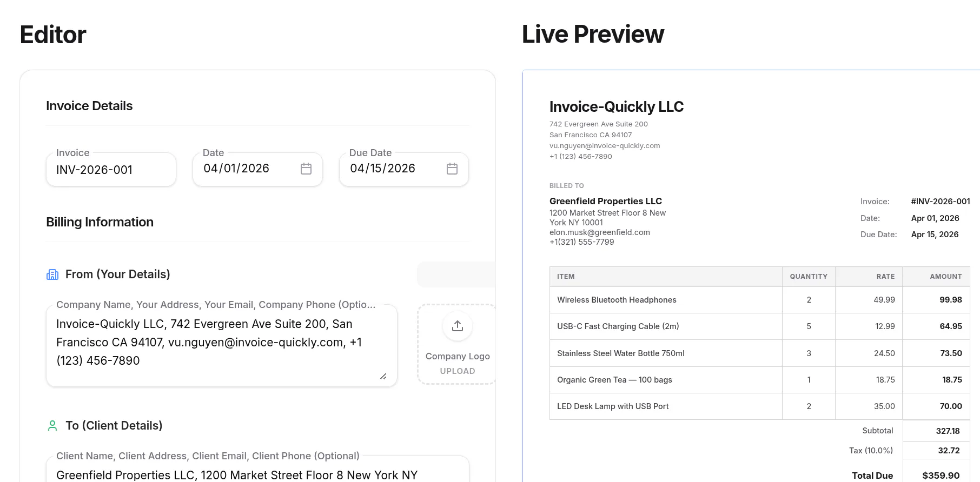Click the Invoice-Quickly LLC preview title

pyautogui.click(x=617, y=107)
